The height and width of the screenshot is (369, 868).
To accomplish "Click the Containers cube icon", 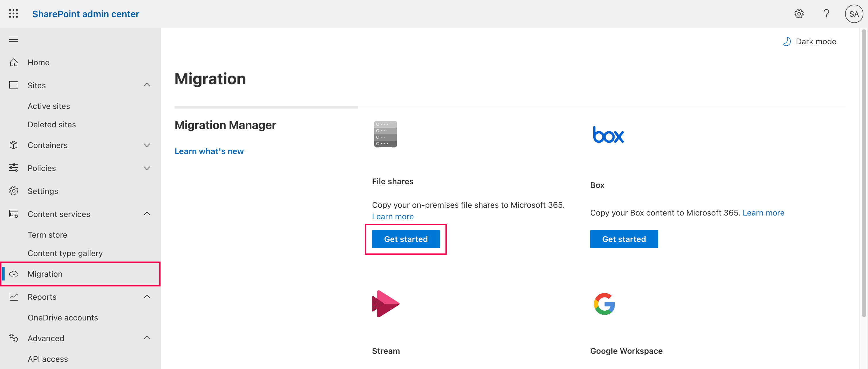I will 14,145.
